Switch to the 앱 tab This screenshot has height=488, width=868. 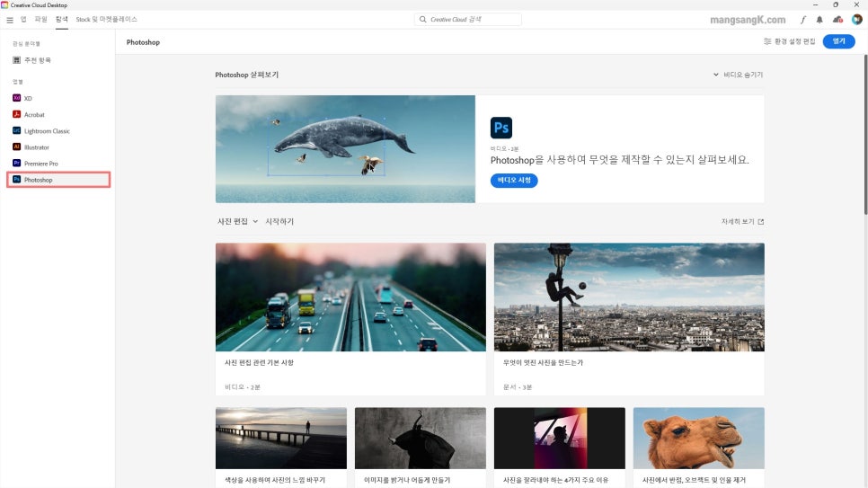tap(23, 20)
